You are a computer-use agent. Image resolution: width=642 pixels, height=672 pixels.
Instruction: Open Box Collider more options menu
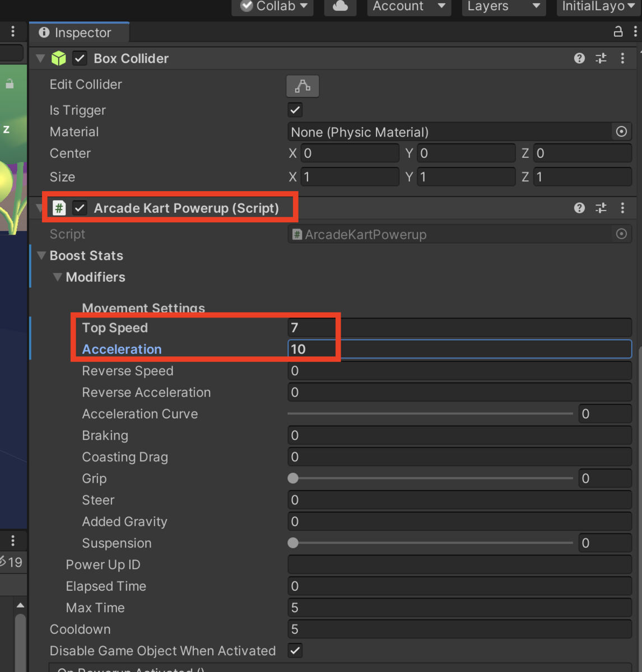tap(622, 58)
